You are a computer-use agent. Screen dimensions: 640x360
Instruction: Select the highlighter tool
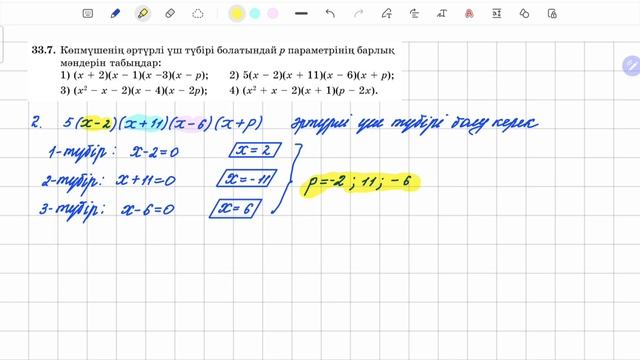point(143,14)
